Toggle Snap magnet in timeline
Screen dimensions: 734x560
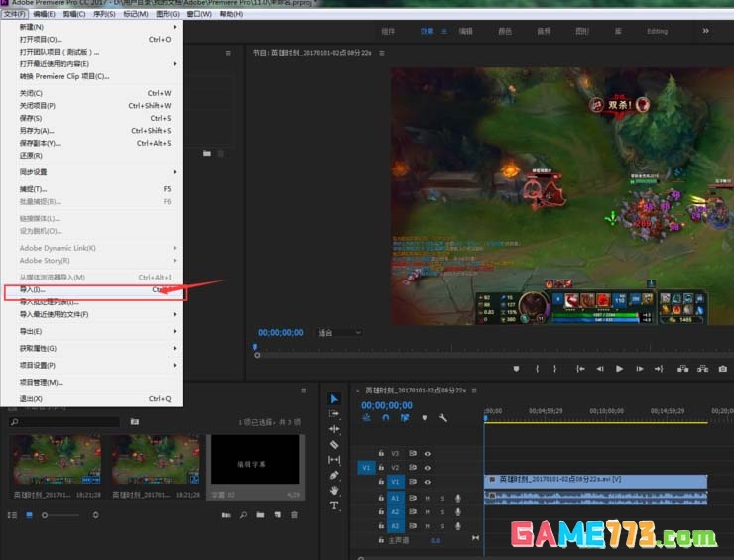tap(385, 418)
